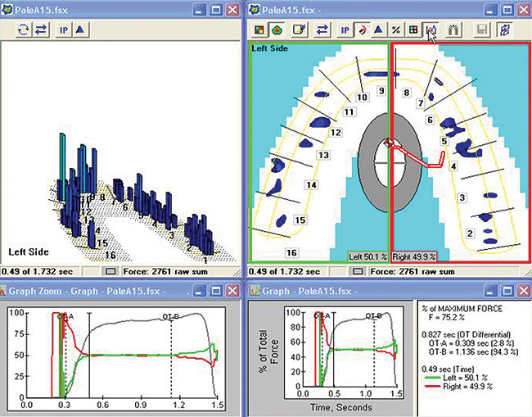Image resolution: width=532 pixels, height=417 pixels.
Task: Click the colored grid icon in the toolbar
Action: (x=413, y=30)
